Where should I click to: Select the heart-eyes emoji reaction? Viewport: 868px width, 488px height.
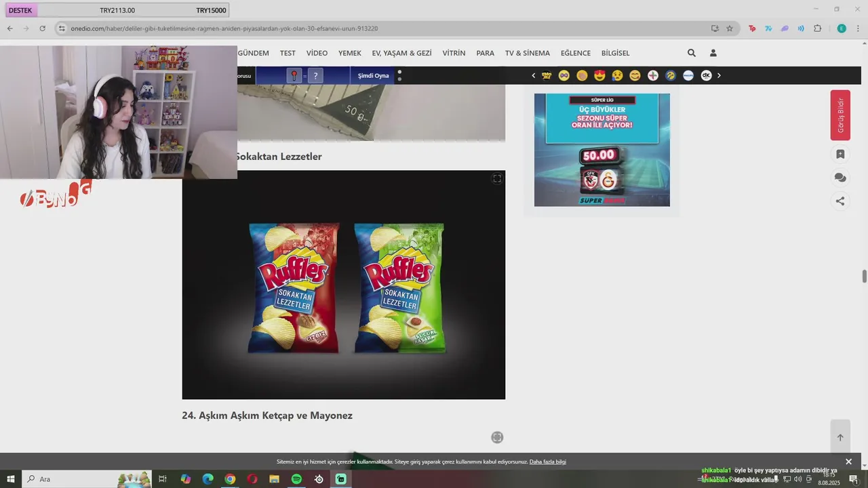coord(599,75)
